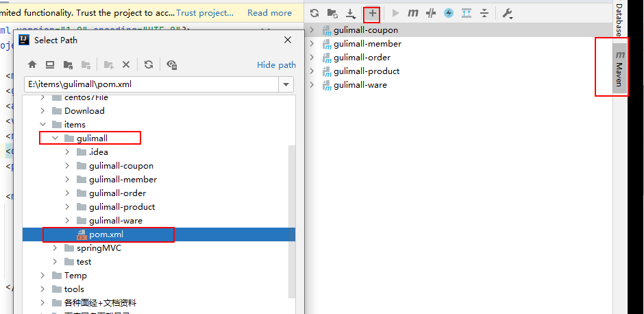The image size is (644, 314).
Task: Select the .idea folder row
Action: [x=159, y=152]
